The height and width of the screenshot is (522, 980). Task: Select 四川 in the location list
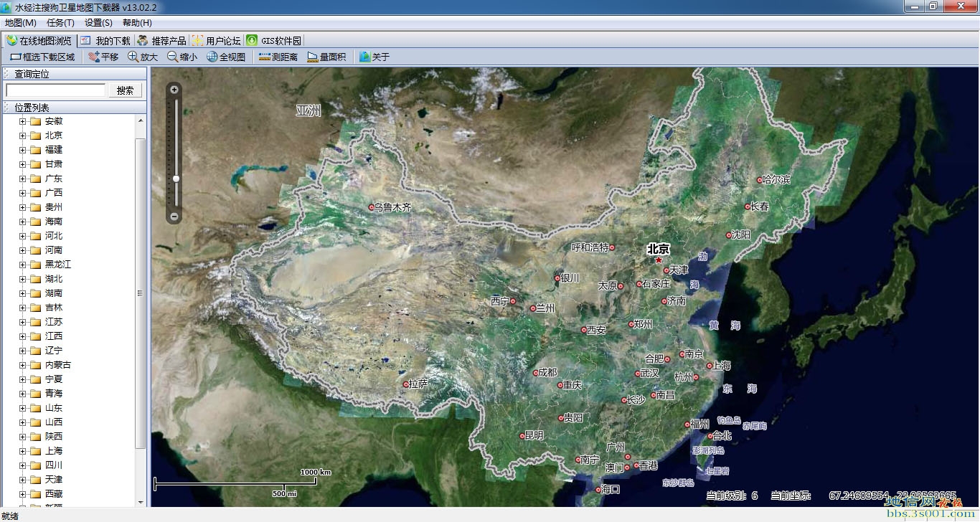pyautogui.click(x=54, y=465)
